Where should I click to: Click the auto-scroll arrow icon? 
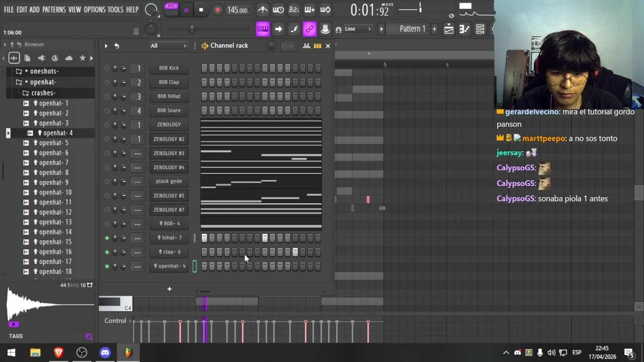(x=278, y=29)
